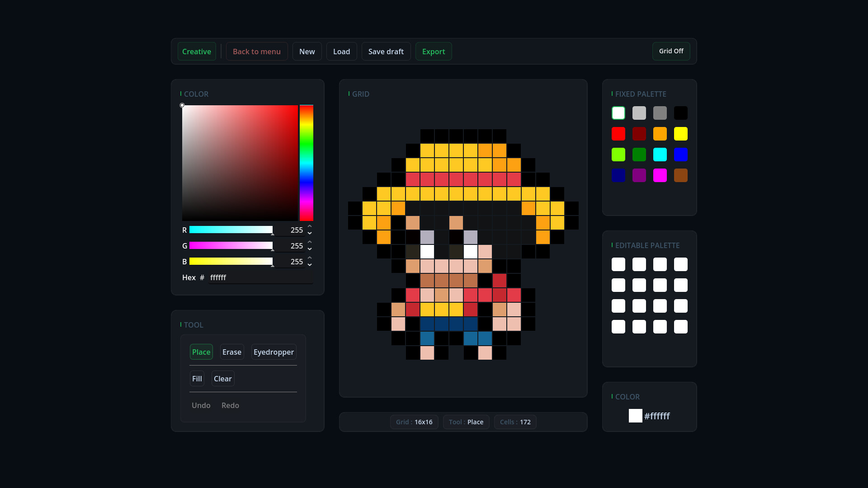
Task: Click an editable palette slot
Action: tap(618, 264)
